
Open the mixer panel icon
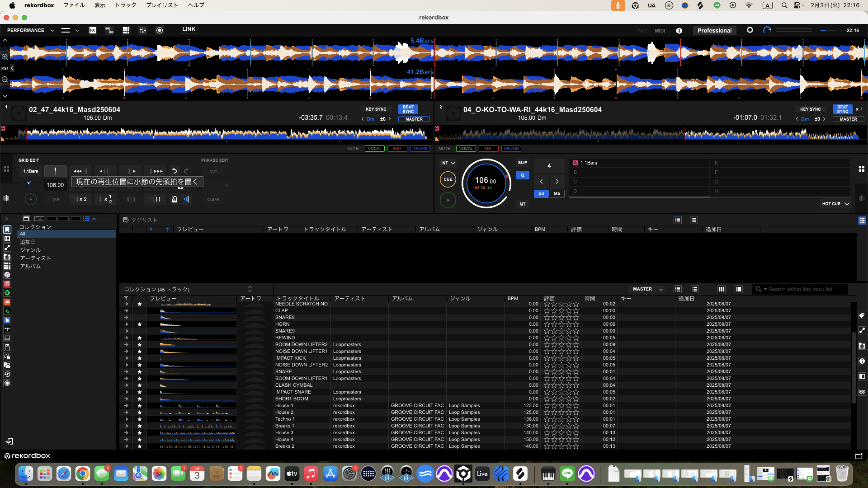(143, 30)
